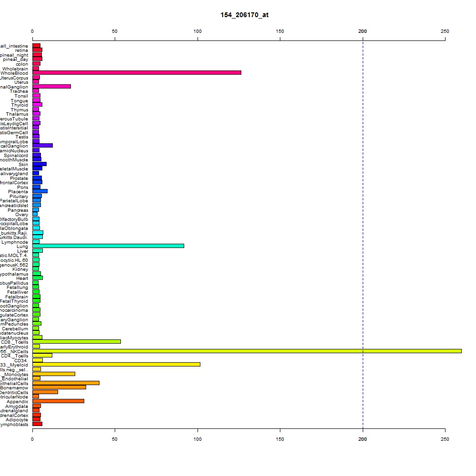The height and width of the screenshot is (476, 476).
Task: Click the Amygdala row label
Action: coord(16,406)
